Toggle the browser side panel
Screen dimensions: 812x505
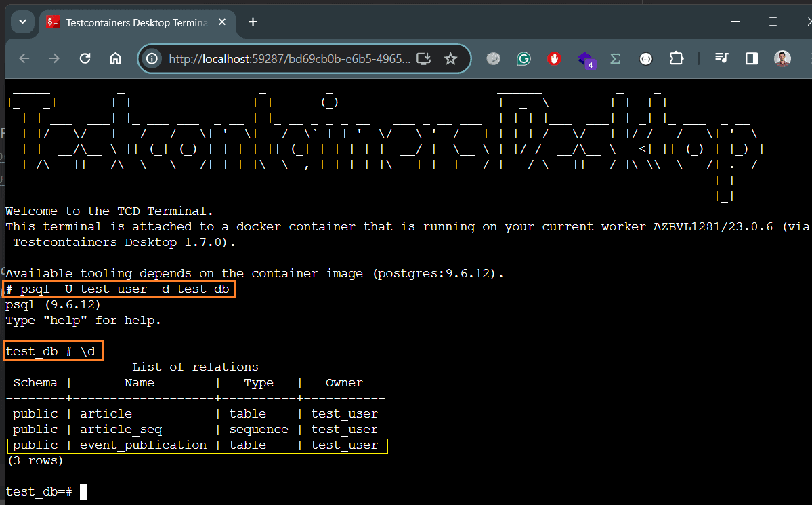tap(752, 58)
